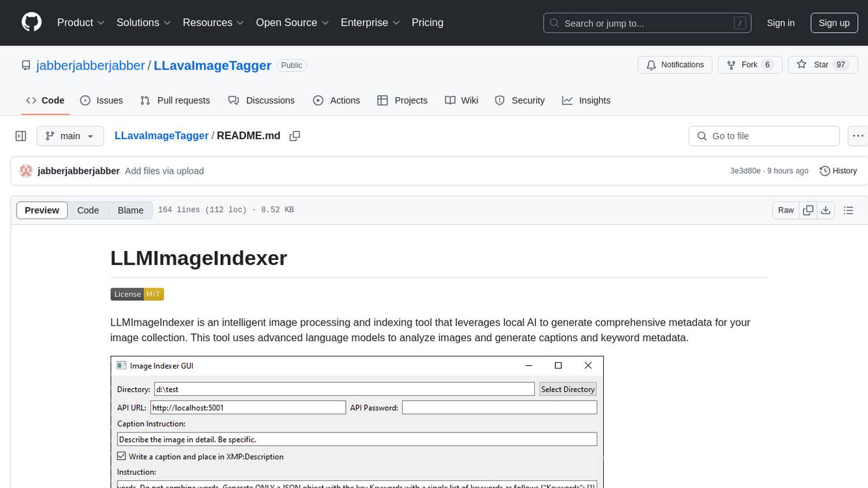
Task: Switch to the Issues tab
Action: (x=101, y=100)
